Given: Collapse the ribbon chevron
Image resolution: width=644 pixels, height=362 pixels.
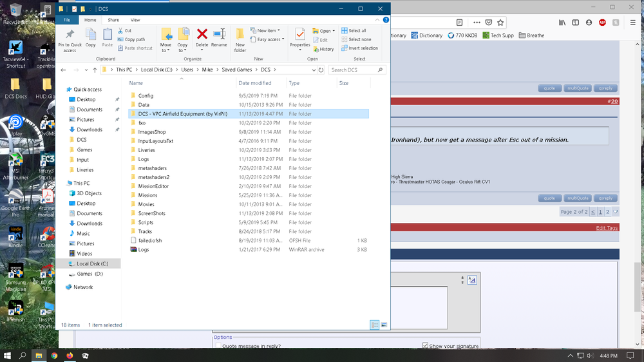Looking at the screenshot, I should pos(377,20).
